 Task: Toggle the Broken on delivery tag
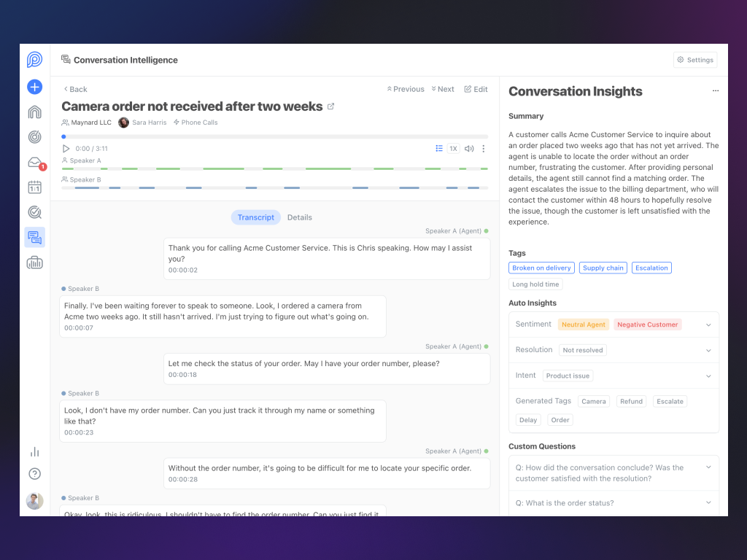point(541,268)
